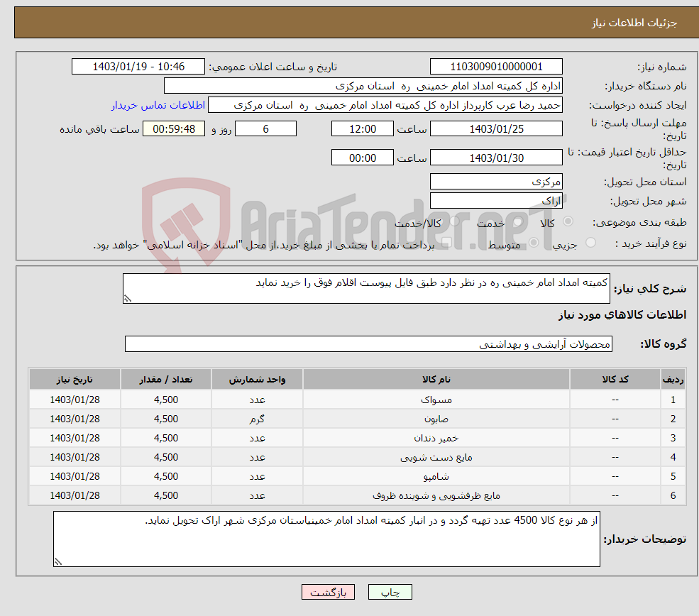Viewport: 699px width, 616px height.
Task: Click the general description text area
Action: point(366,288)
